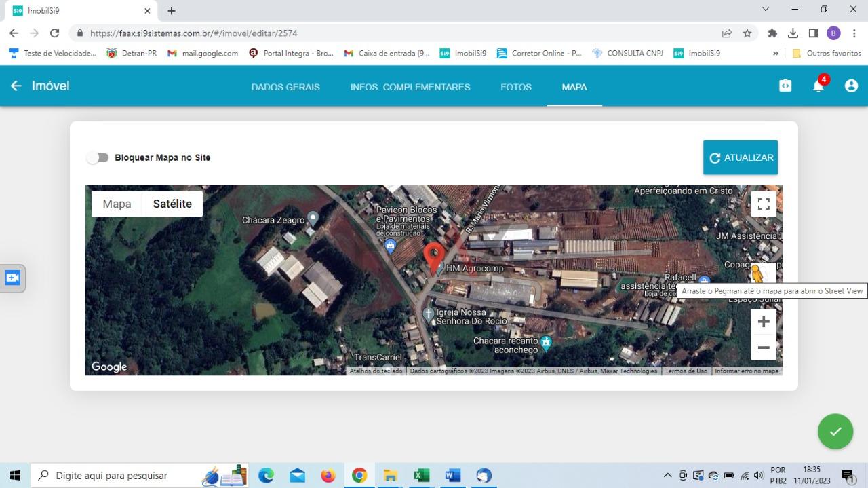Go to the FOTOS tab

pos(516,87)
